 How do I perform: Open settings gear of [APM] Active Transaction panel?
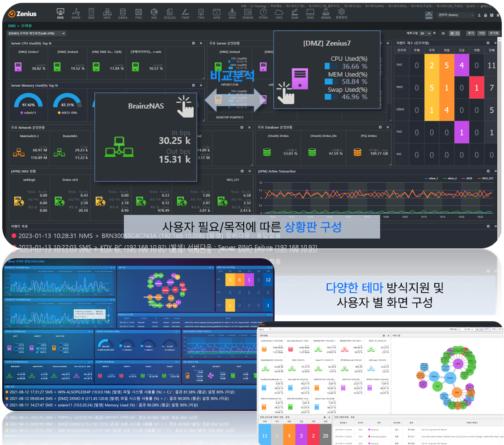point(488,171)
